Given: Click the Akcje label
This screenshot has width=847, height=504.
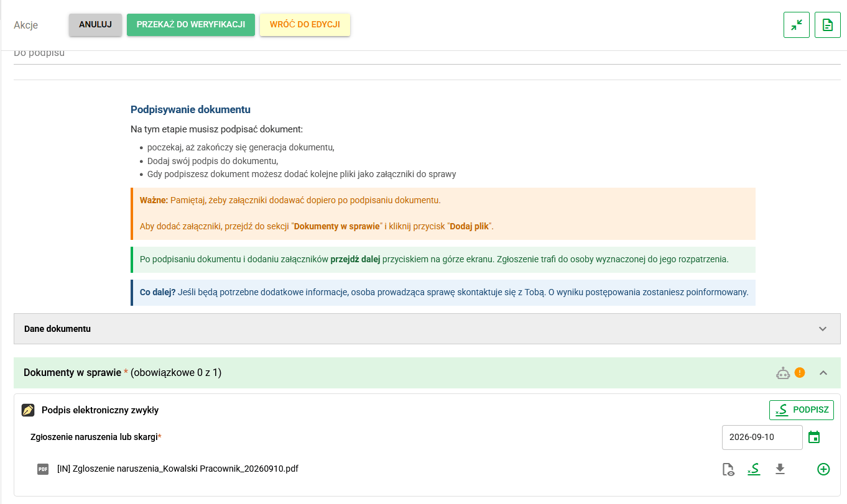Looking at the screenshot, I should coord(26,25).
